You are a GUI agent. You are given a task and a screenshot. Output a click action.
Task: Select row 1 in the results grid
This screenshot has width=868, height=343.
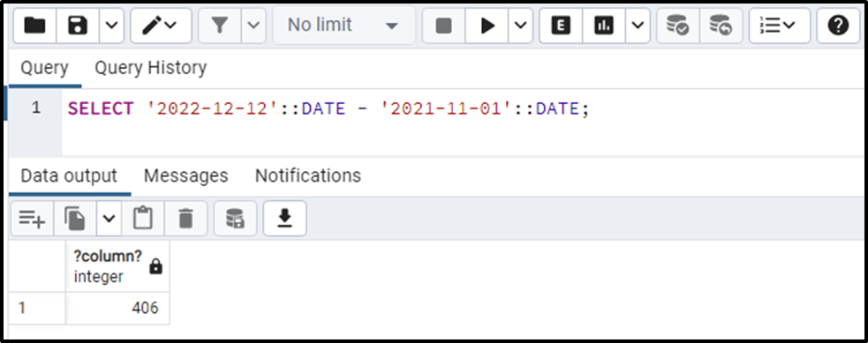36,309
